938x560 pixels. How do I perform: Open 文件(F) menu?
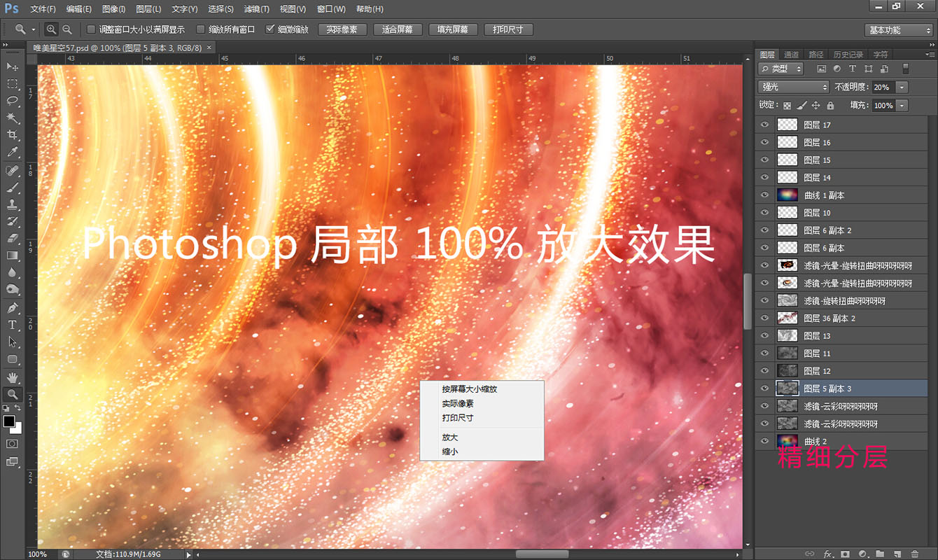tap(43, 9)
